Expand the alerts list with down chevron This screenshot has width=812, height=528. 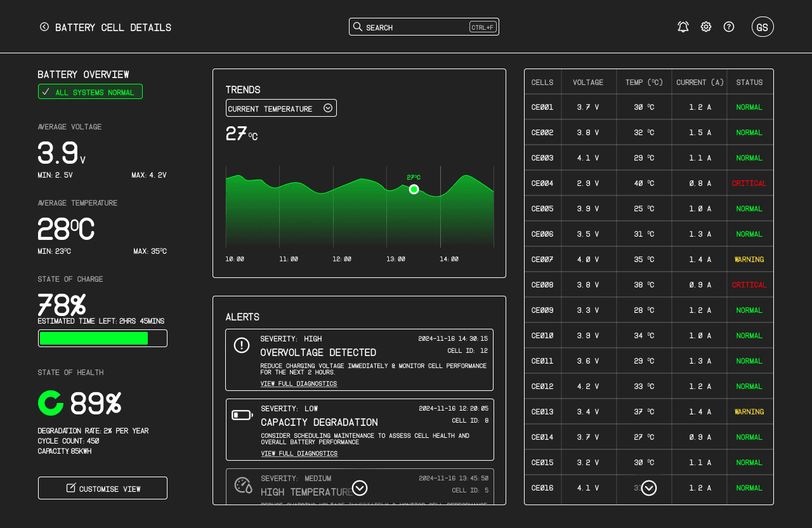point(360,488)
